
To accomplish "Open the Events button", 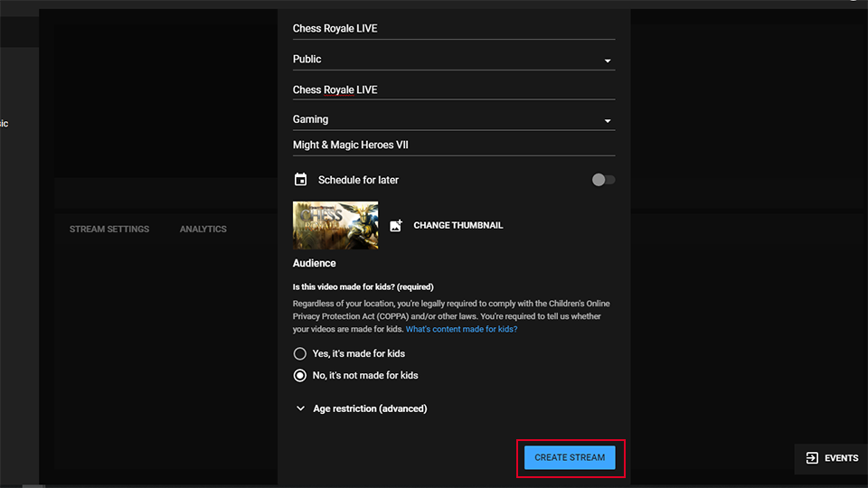I will 832,458.
